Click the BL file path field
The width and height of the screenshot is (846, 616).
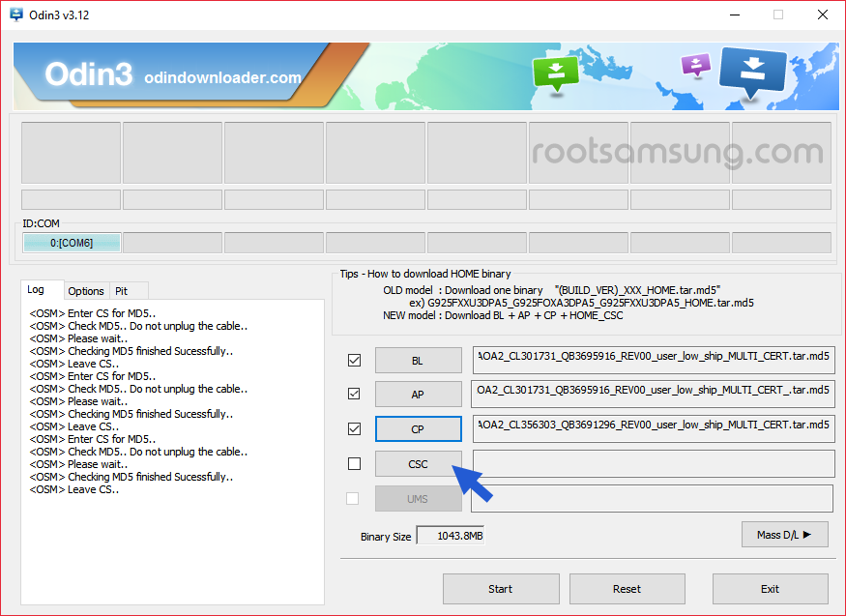coord(654,360)
